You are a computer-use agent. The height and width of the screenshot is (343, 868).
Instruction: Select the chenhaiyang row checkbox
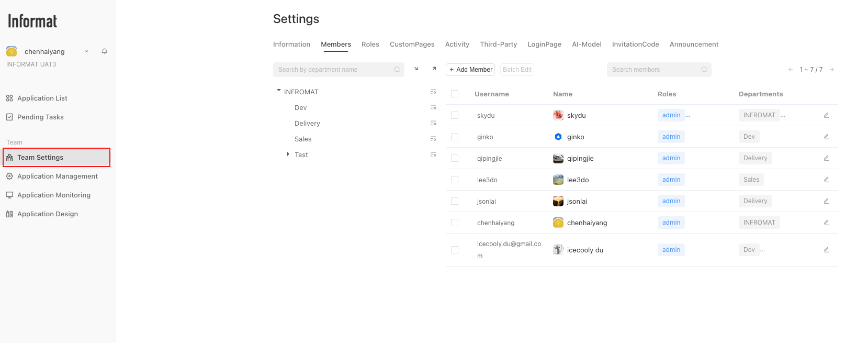click(455, 223)
